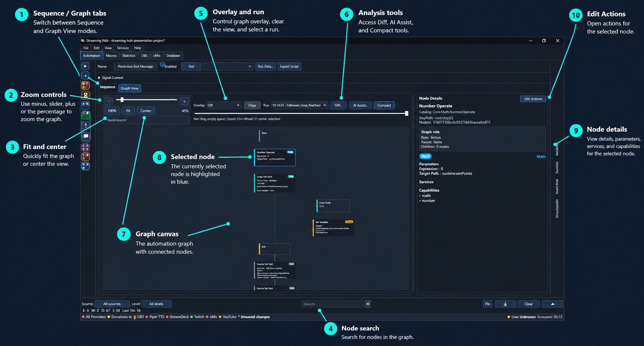Screen dimensions: 644x346
Task: Toggle the Enabled checkbox
Action: click(162, 65)
